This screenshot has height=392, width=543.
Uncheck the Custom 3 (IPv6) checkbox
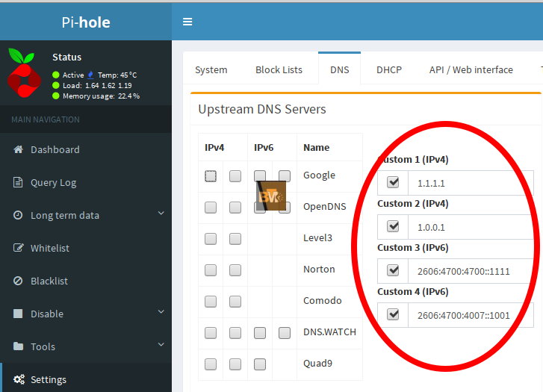pos(393,270)
